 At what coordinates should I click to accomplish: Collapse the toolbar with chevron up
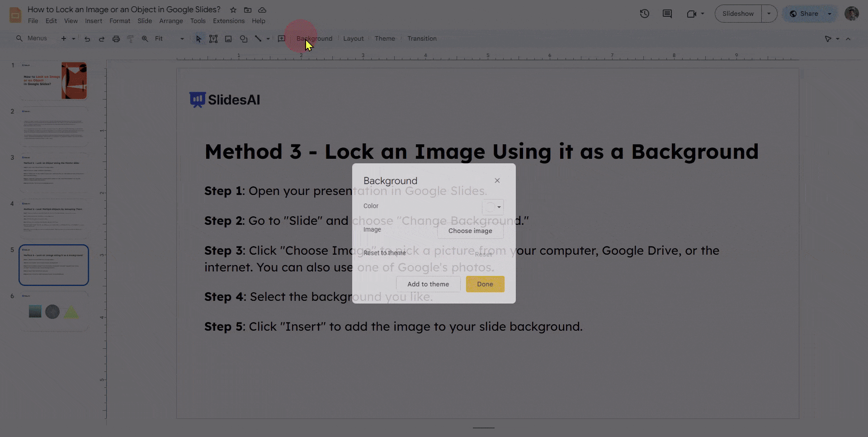[848, 39]
